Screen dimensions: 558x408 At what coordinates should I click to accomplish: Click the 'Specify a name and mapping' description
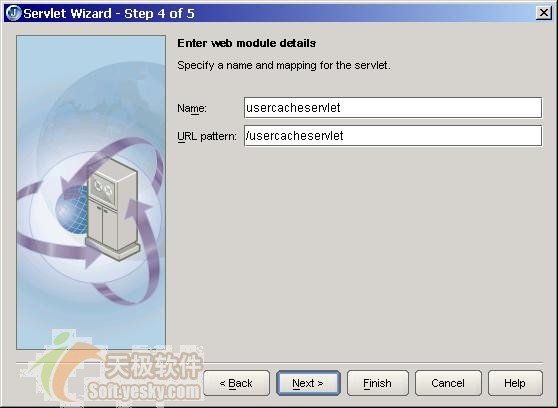[x=284, y=66]
